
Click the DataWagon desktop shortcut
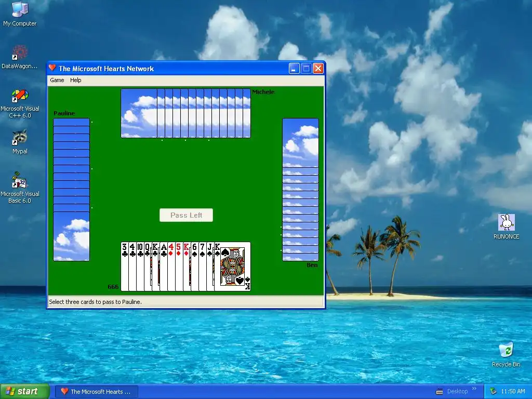20,57
